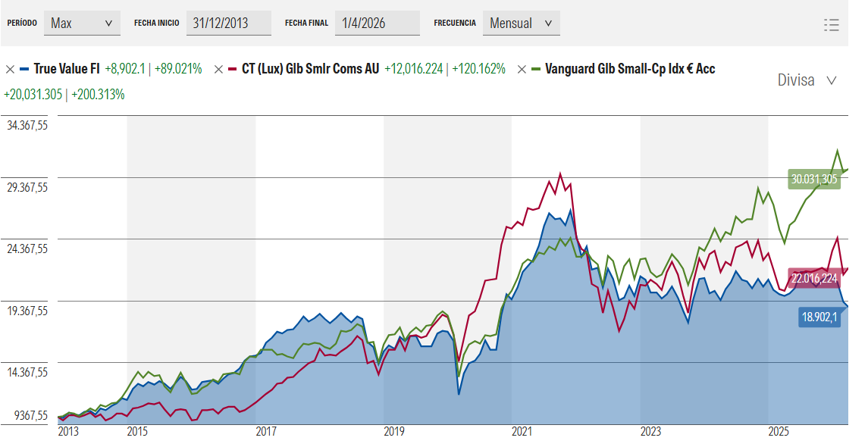Click the Fecha Final date field

[380, 23]
